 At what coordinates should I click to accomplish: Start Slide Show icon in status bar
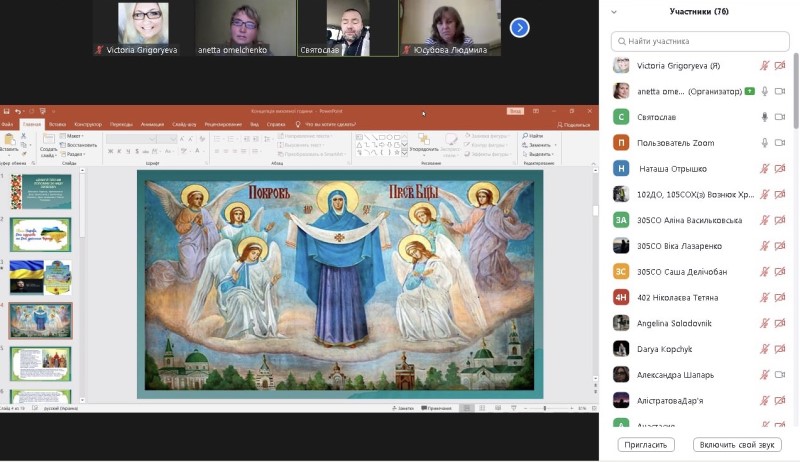point(514,408)
